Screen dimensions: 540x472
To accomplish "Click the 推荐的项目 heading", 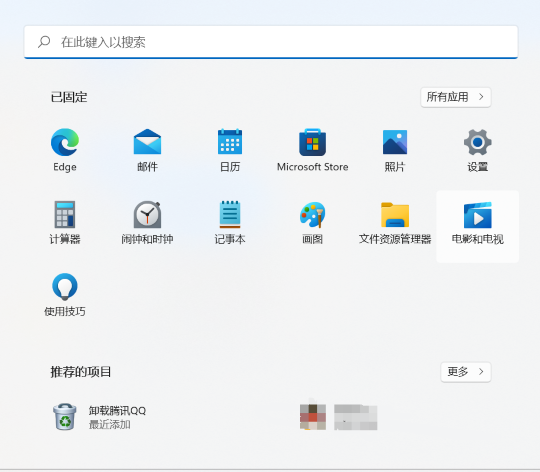I will 81,372.
